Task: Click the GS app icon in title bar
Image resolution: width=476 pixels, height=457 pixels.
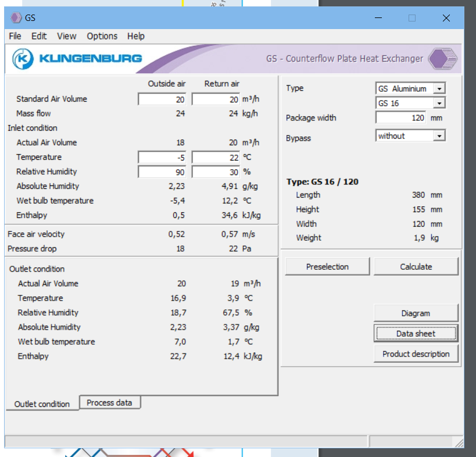Action: 16,18
